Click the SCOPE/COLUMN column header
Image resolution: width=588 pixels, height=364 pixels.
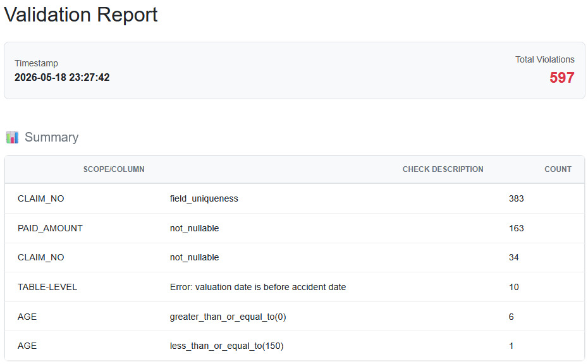(114, 169)
